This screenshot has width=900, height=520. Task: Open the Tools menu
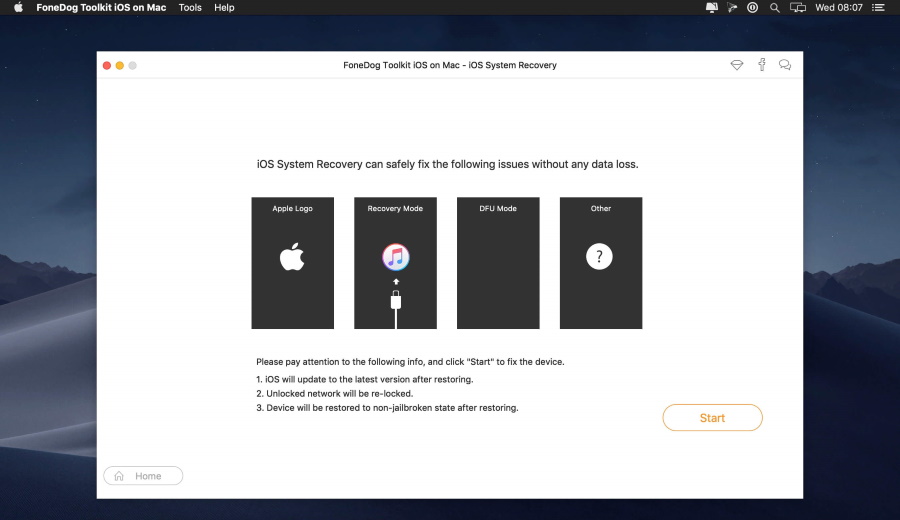click(190, 7)
